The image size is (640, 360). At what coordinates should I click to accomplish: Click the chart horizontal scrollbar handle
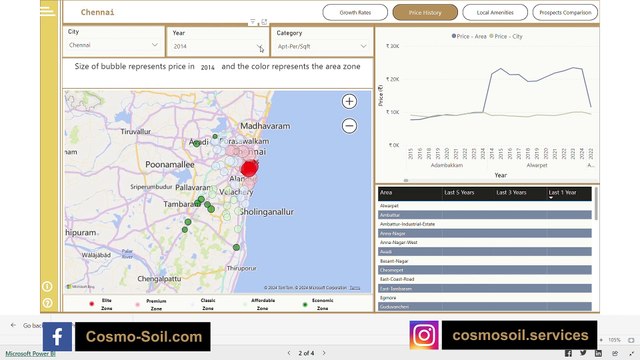[406, 180]
